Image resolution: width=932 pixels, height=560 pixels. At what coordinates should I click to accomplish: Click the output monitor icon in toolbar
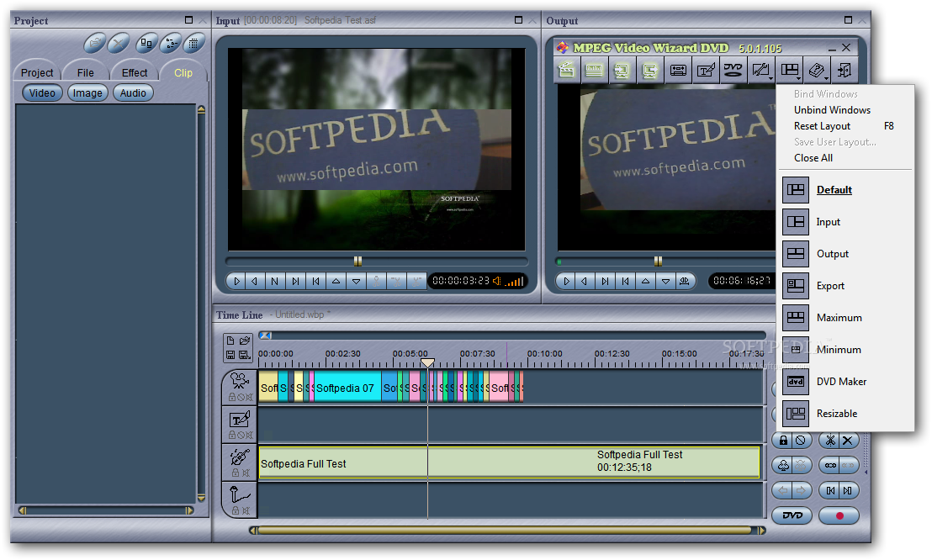649,71
